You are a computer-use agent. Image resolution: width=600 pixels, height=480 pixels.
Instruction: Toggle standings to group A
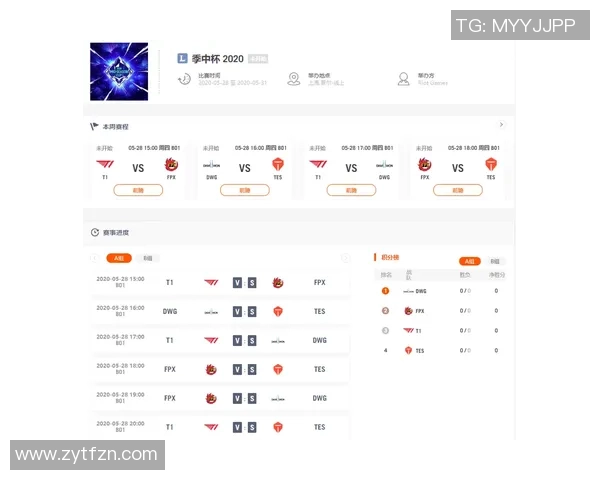click(x=470, y=261)
